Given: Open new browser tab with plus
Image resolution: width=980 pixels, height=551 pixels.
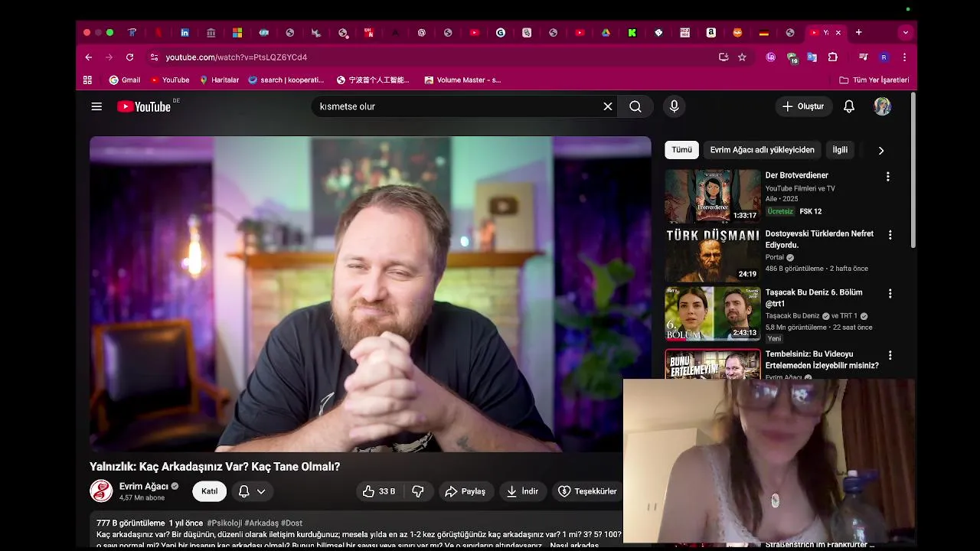Looking at the screenshot, I should point(859,32).
